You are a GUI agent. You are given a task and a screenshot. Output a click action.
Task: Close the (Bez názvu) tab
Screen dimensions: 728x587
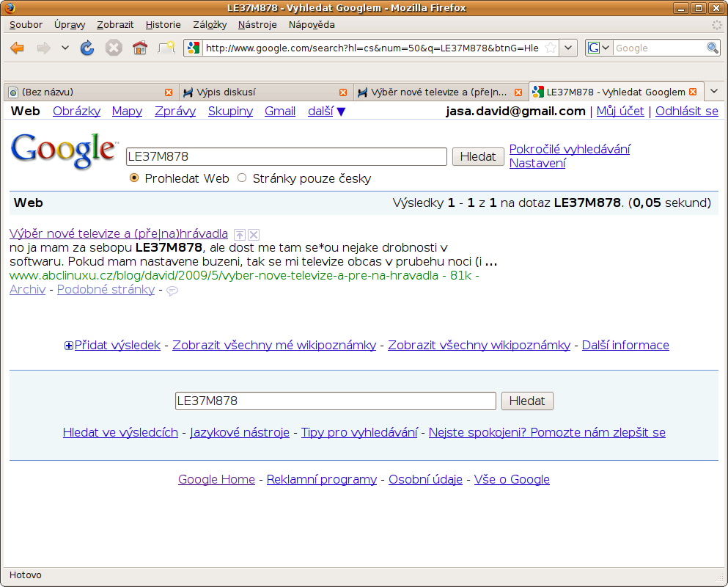pyautogui.click(x=169, y=92)
